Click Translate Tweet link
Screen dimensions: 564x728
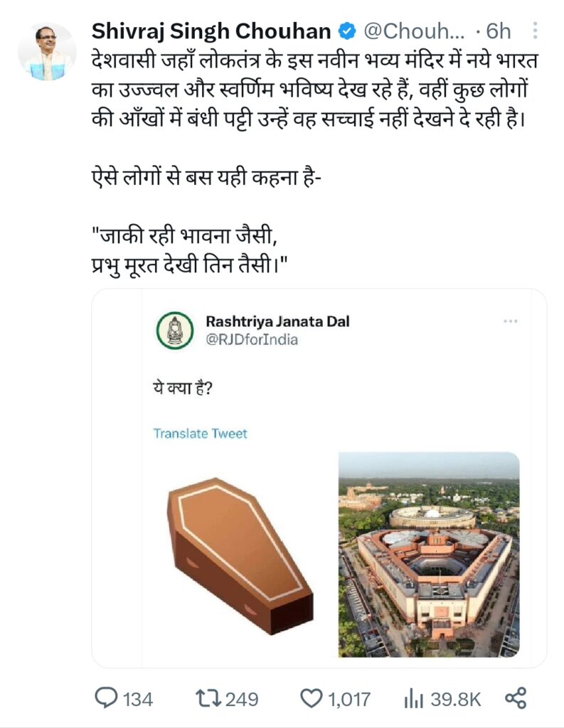click(x=200, y=433)
